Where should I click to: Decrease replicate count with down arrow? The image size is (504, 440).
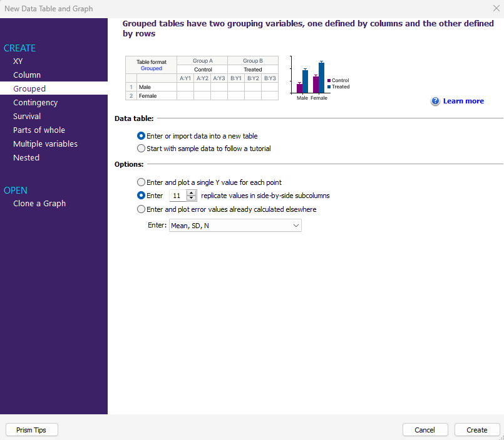(191, 198)
